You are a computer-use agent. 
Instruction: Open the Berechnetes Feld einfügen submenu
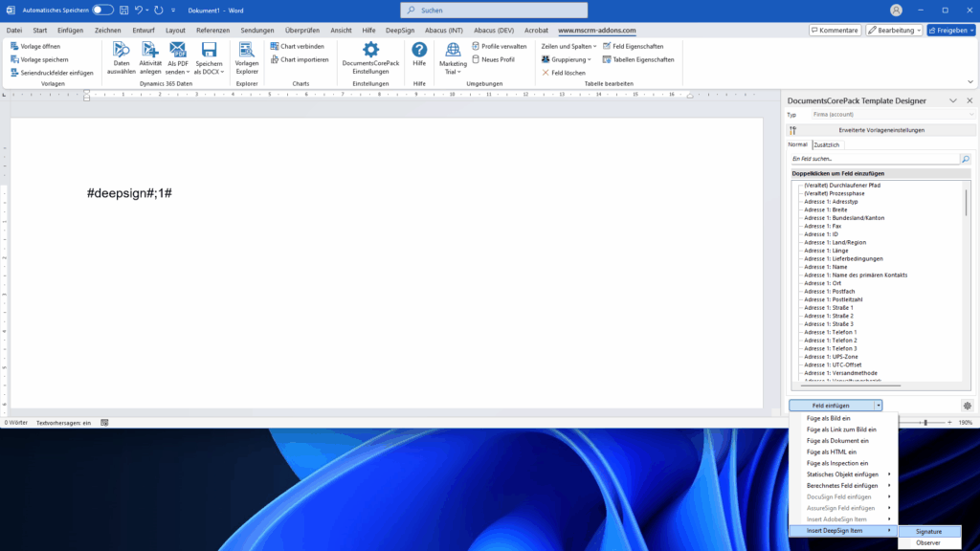tap(843, 486)
